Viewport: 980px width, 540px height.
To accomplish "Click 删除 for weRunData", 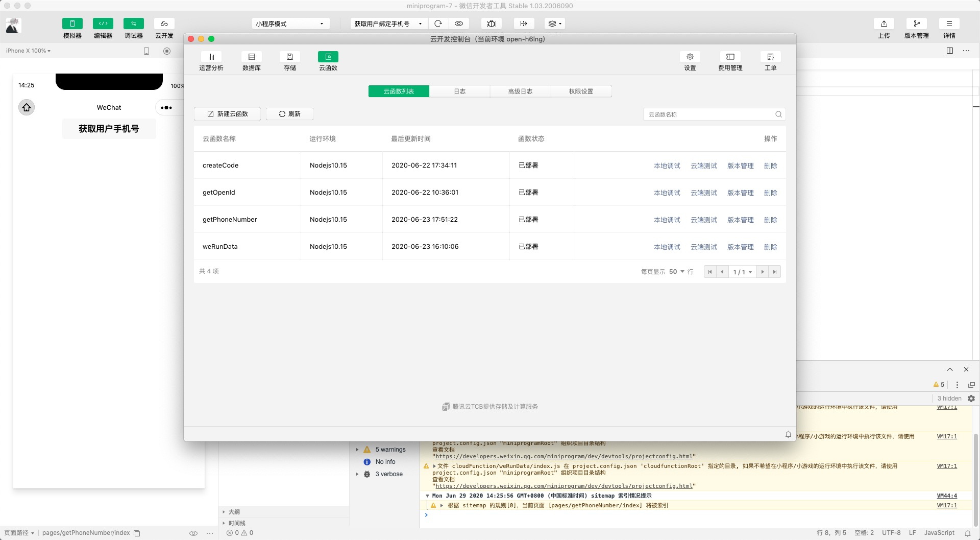I will click(771, 247).
